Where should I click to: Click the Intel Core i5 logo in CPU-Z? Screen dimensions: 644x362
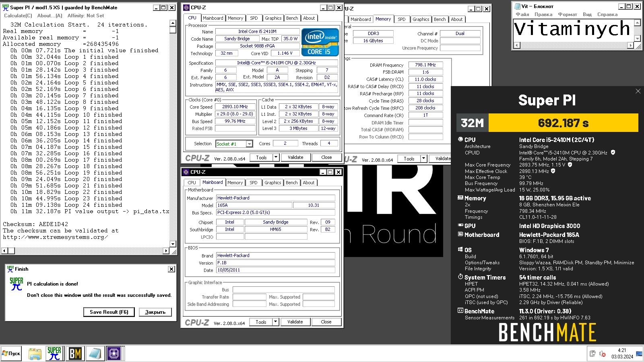(x=320, y=42)
